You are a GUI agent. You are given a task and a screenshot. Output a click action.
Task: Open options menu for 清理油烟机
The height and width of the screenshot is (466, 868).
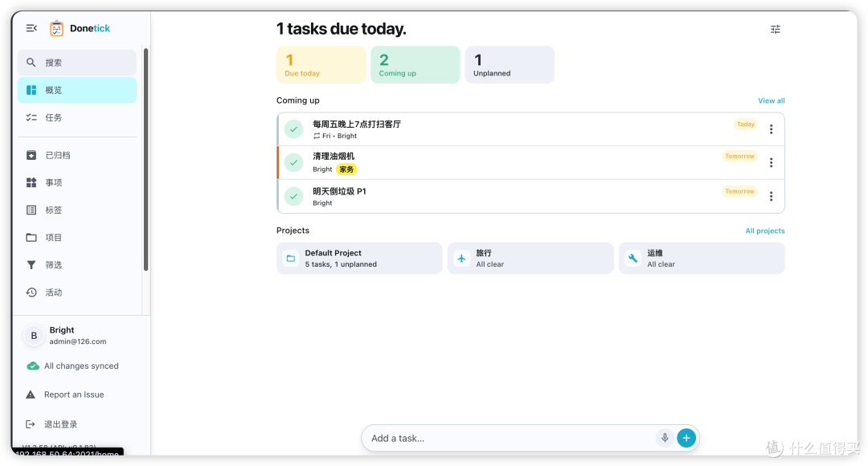[771, 163]
